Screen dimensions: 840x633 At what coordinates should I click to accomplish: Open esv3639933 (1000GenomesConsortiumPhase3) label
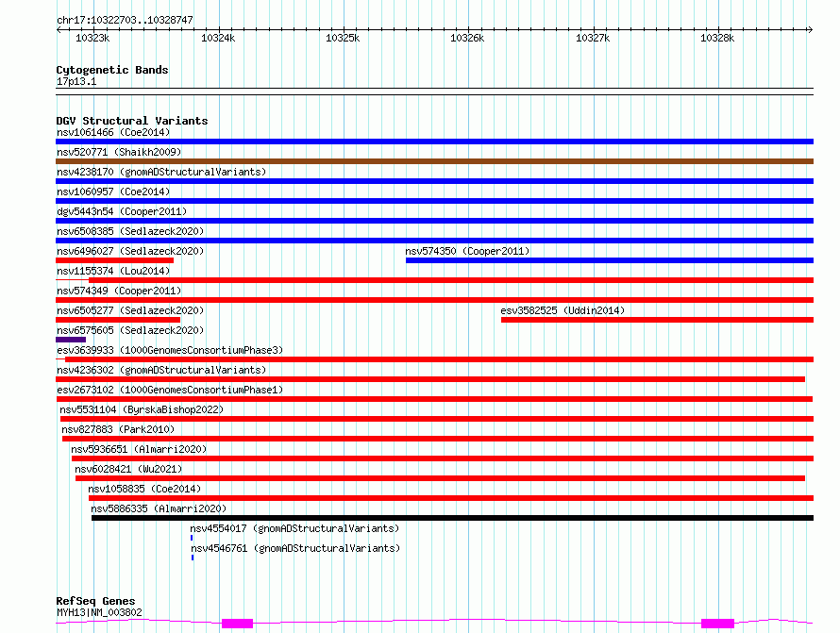[x=170, y=350]
